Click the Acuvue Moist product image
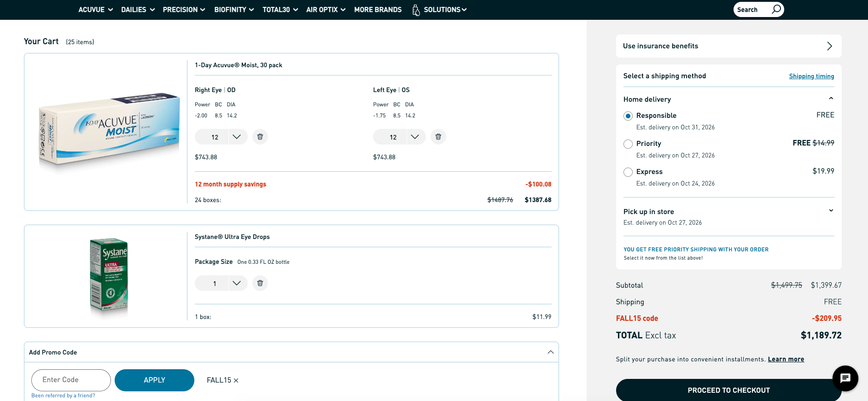 109,131
